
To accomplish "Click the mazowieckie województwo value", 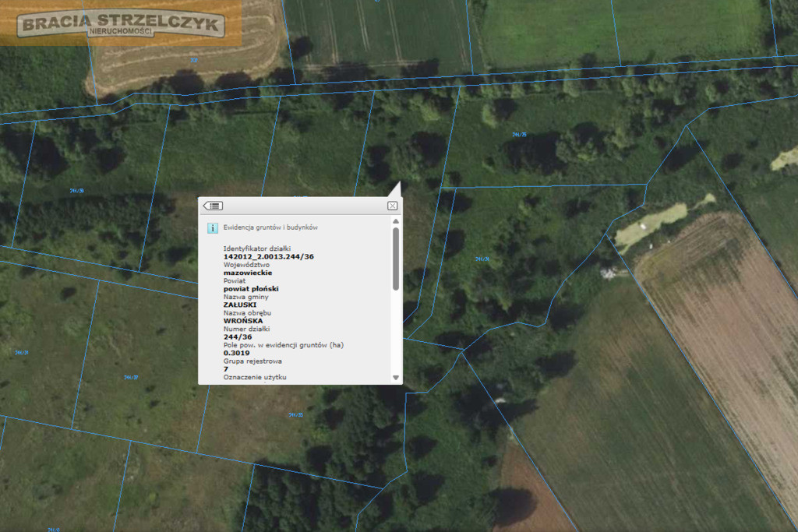I will click(x=248, y=273).
